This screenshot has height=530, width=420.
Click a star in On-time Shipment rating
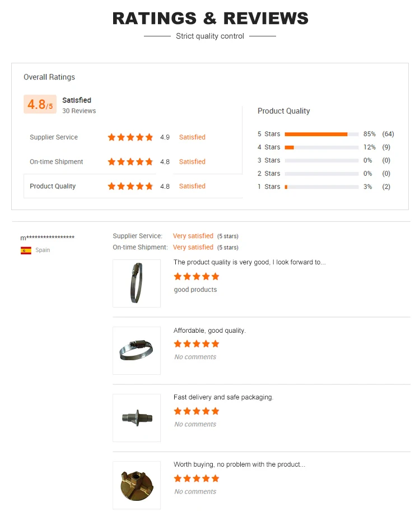point(130,161)
